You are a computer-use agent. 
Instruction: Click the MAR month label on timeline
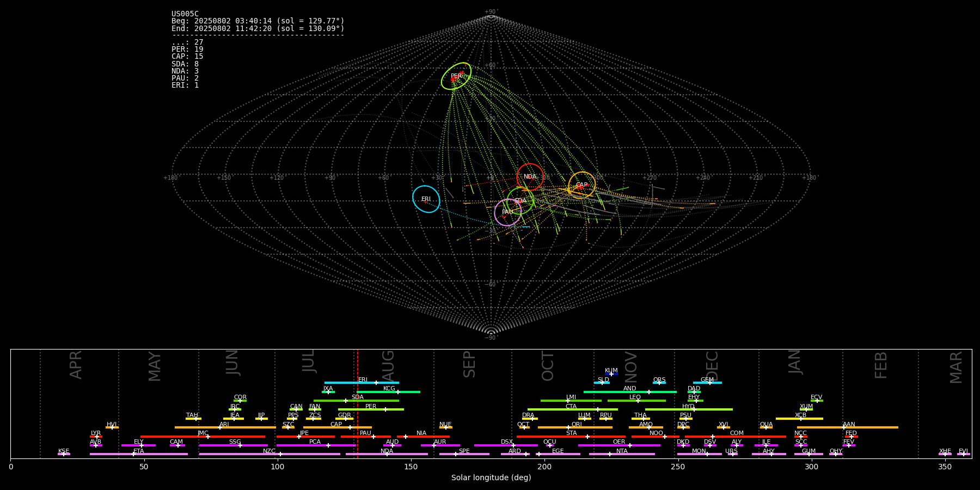coord(956,367)
